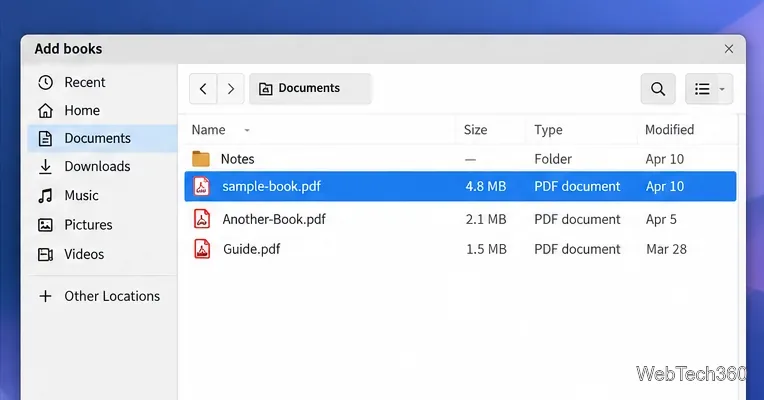Open Recent in the sidebar

pyautogui.click(x=103, y=82)
